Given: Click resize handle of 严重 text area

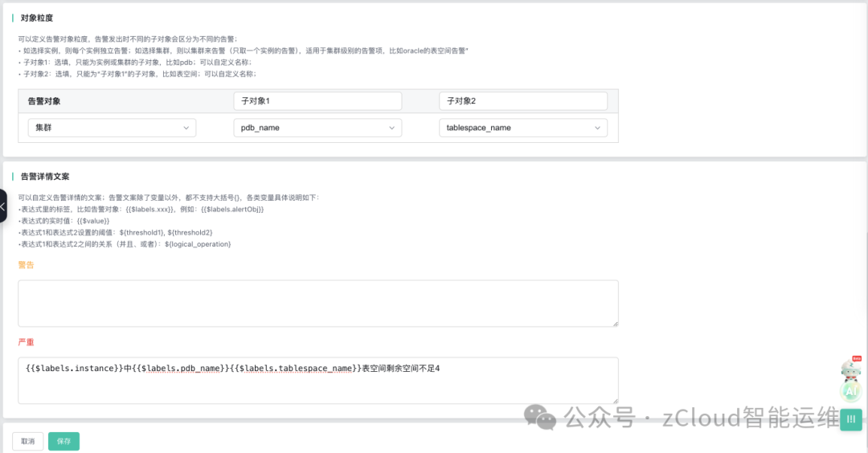Looking at the screenshot, I should (615, 400).
